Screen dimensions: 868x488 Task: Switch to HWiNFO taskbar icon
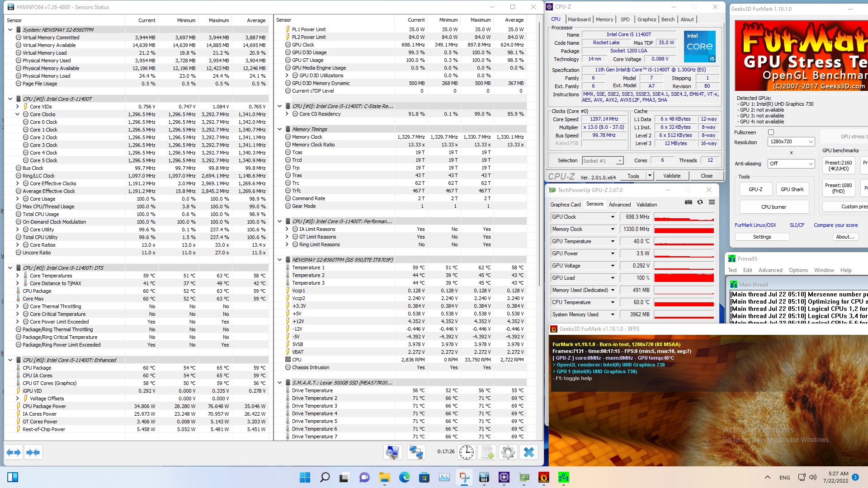pyautogui.click(x=484, y=477)
